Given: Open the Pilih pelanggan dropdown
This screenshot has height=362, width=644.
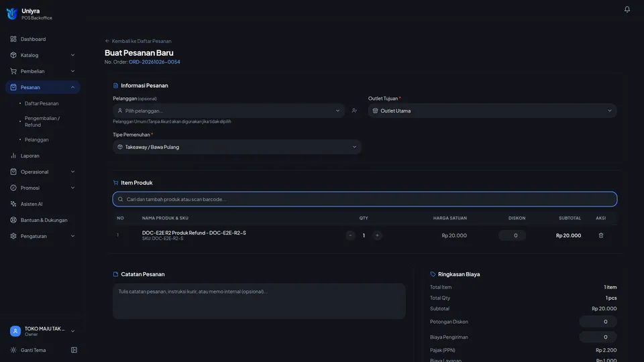Looking at the screenshot, I should click(x=229, y=111).
